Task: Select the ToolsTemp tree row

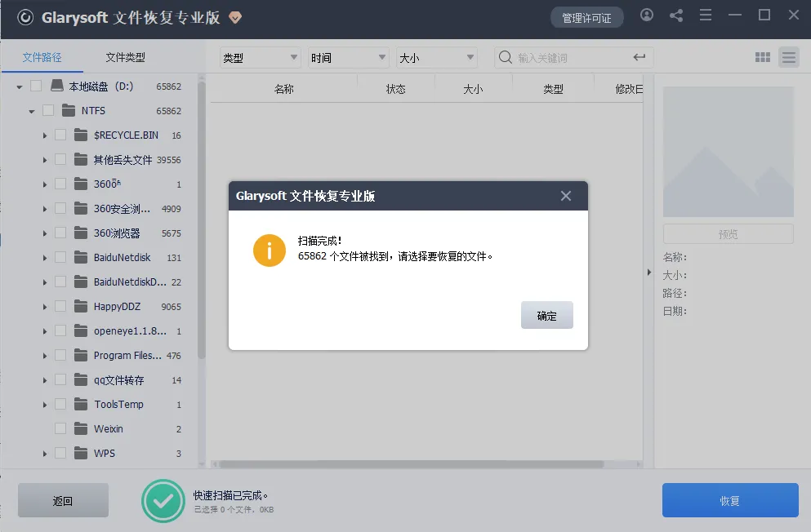Action: click(100, 404)
